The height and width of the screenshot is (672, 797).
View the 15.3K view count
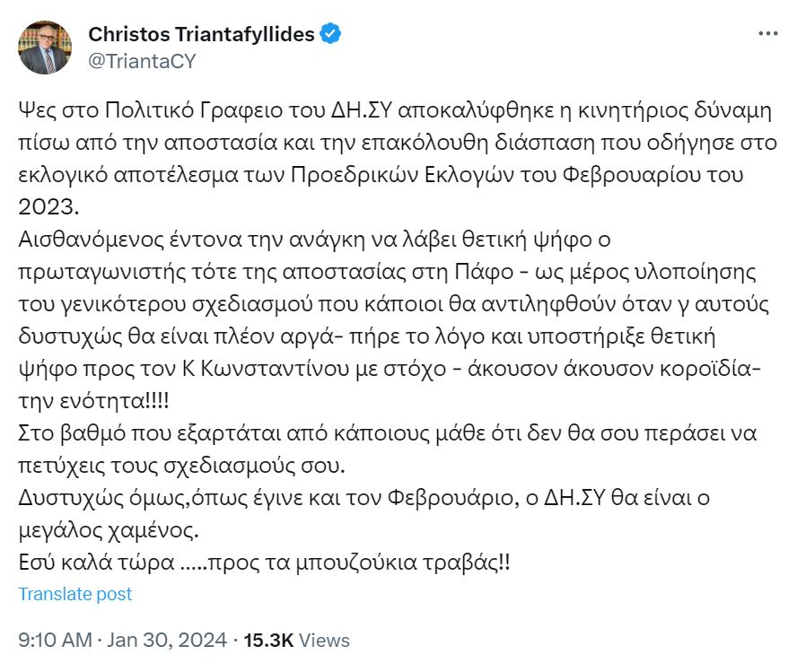[268, 640]
